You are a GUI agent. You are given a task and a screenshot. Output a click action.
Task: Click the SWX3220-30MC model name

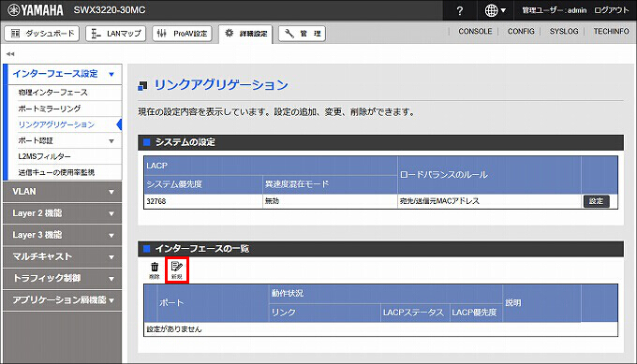110,10
